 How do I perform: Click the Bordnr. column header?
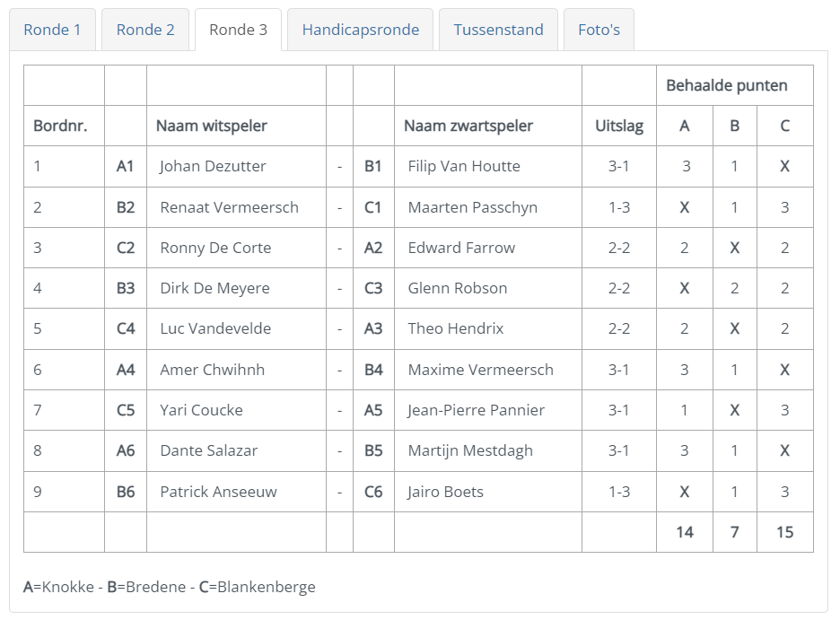tap(60, 126)
